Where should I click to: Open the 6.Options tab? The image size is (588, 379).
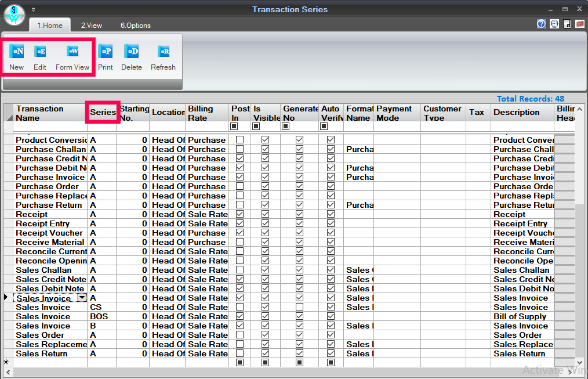coord(136,26)
